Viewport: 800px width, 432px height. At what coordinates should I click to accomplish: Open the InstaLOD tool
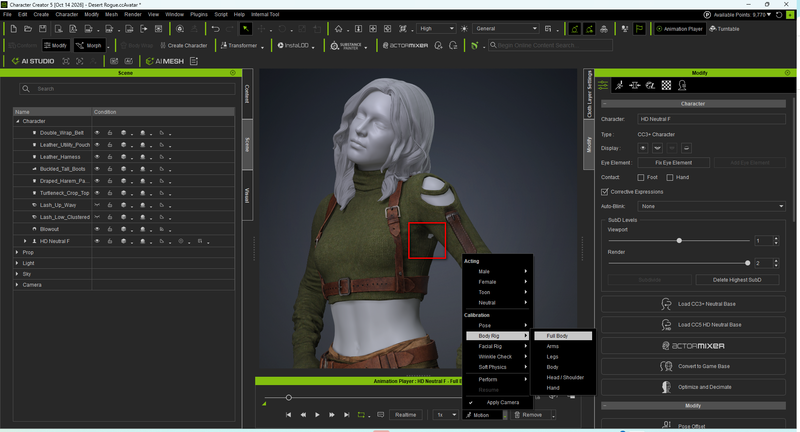pyautogui.click(x=293, y=46)
